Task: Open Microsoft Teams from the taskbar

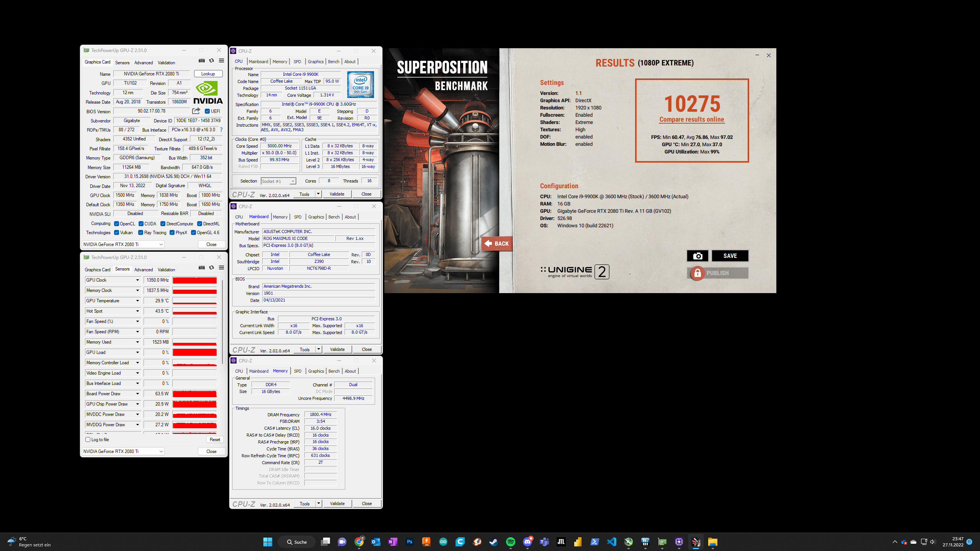Action: click(x=544, y=542)
